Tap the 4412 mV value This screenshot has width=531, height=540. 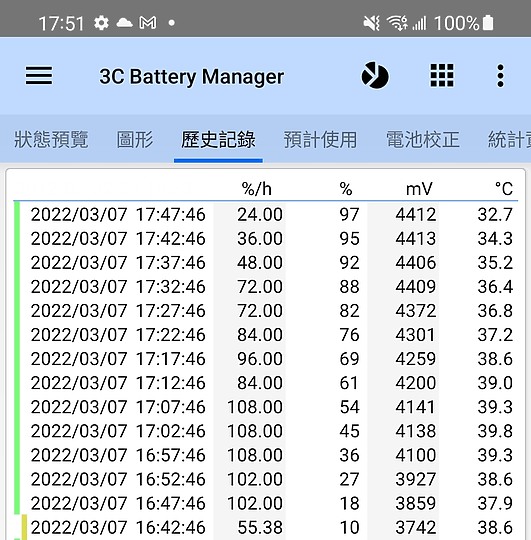tap(416, 215)
